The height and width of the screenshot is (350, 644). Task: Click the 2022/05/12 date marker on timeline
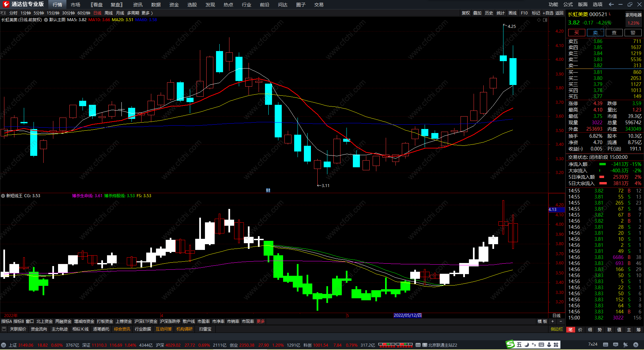408,315
